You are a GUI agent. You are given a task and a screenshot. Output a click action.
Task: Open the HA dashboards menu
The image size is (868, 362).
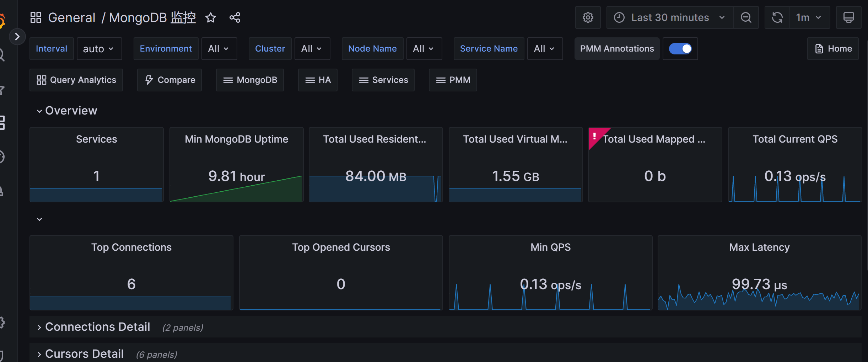tap(318, 80)
